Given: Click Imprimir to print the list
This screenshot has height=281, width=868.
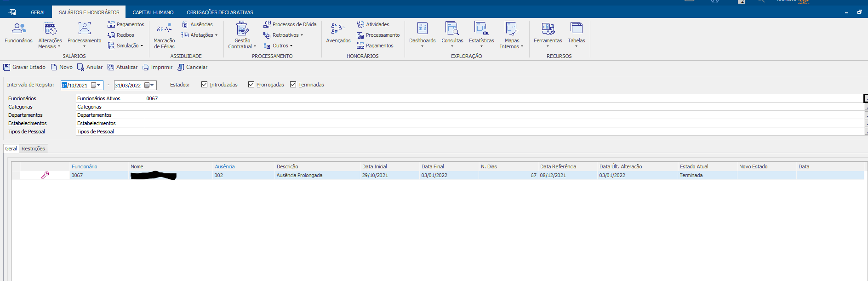Looking at the screenshot, I should [157, 67].
